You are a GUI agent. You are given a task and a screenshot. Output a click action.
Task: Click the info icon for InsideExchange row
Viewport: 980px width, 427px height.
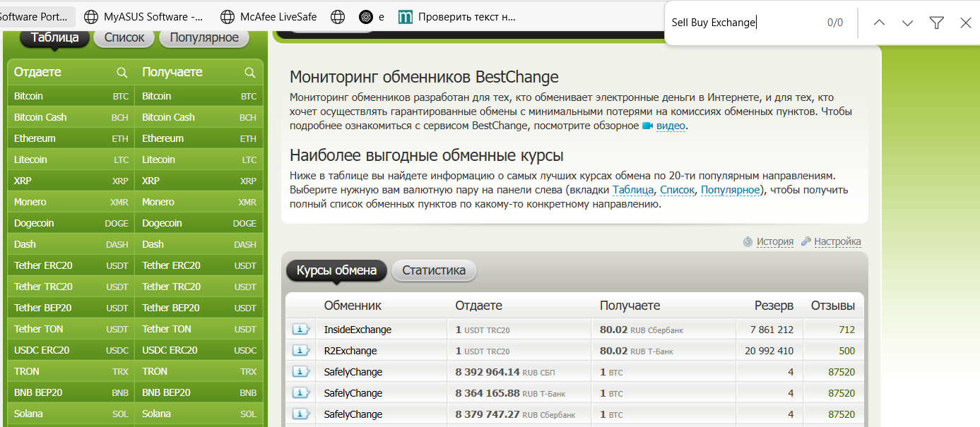[301, 330]
